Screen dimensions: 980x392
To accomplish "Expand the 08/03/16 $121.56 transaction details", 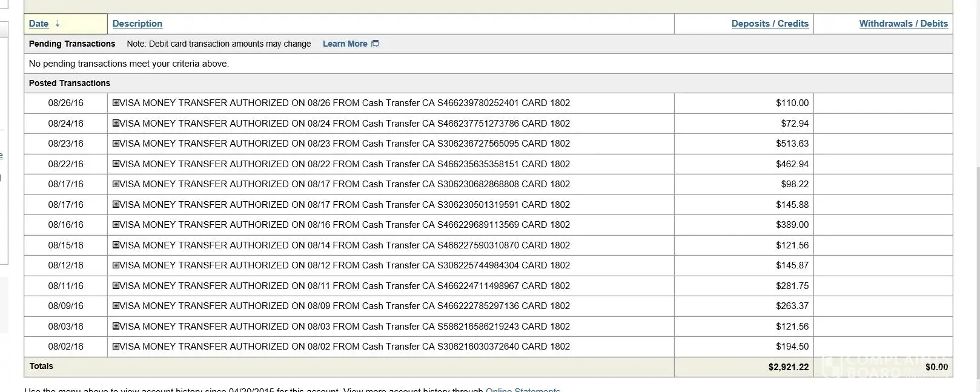I will pos(116,326).
